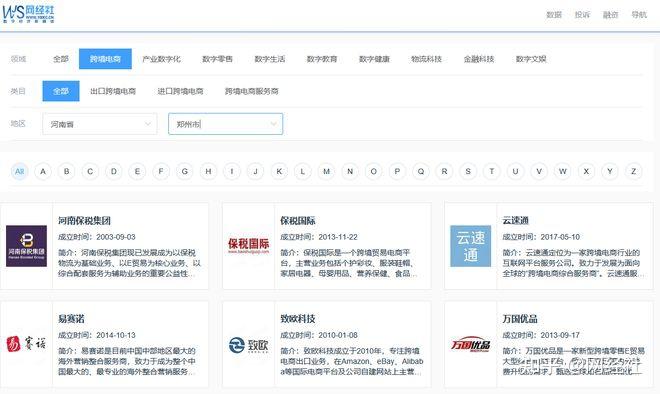
Task: Select the 数字教育 domain tab
Action: [x=322, y=59]
